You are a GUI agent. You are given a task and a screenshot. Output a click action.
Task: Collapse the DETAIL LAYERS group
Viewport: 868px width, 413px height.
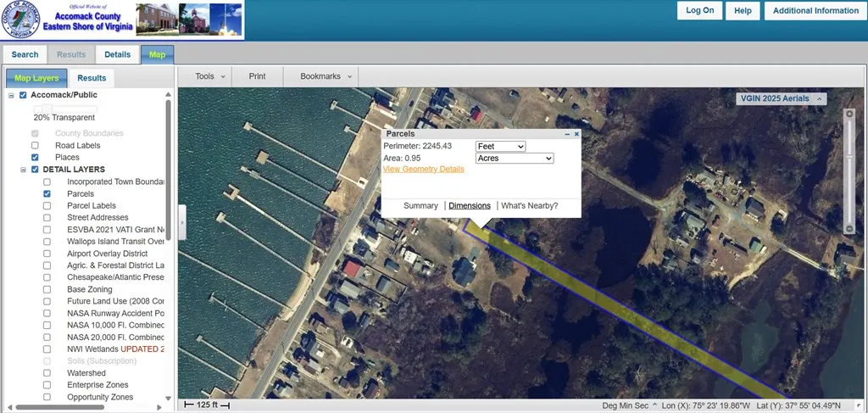23,170
